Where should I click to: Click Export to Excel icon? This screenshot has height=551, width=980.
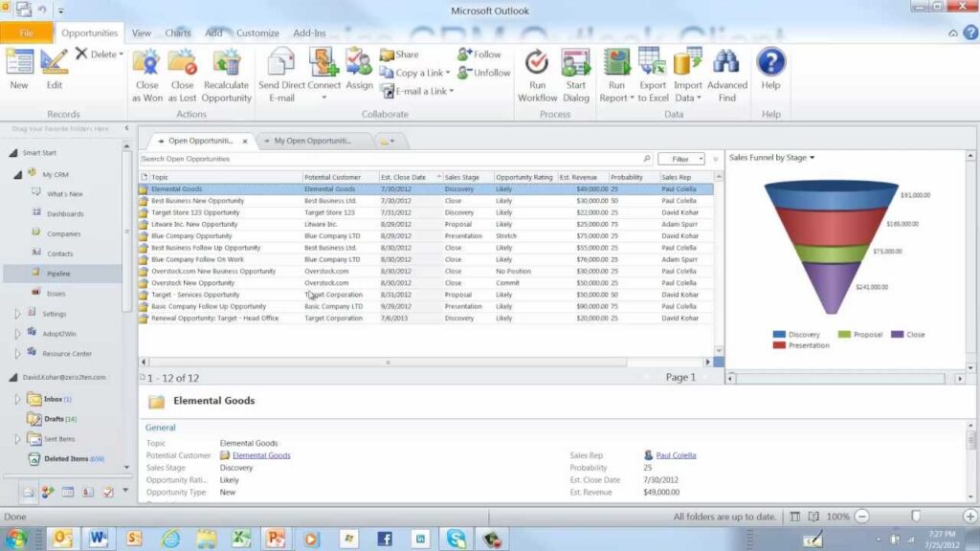click(652, 62)
